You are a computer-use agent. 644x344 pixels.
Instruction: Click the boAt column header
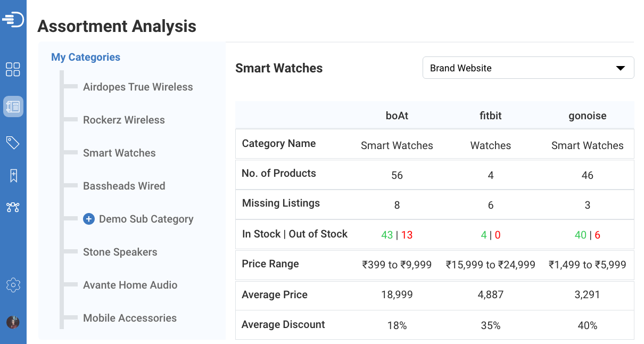[397, 116]
